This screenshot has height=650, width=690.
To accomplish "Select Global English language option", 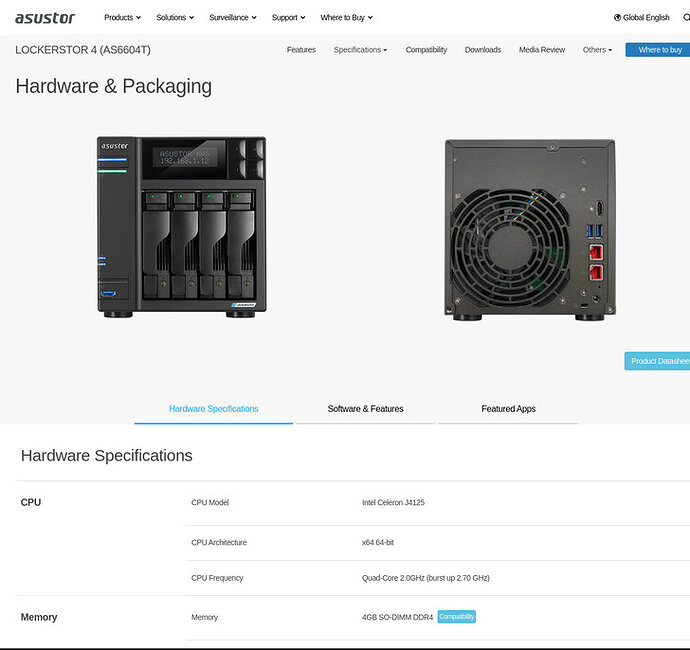I will 646,18.
